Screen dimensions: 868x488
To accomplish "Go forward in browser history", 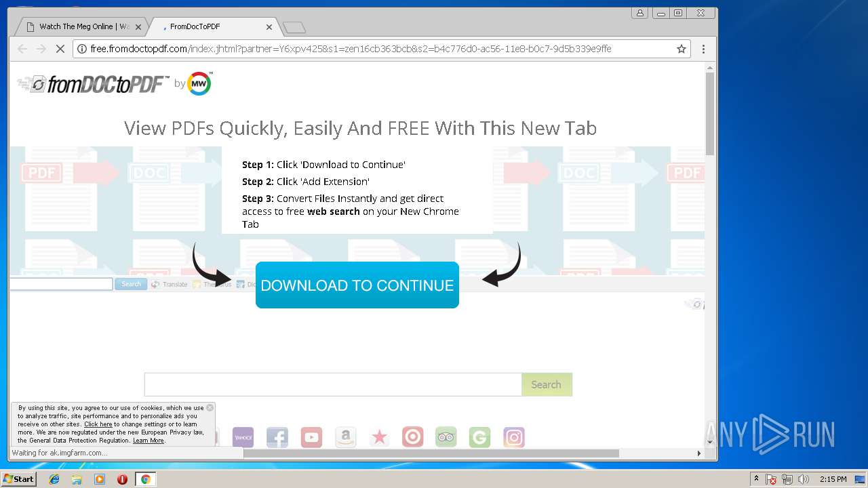I will pyautogui.click(x=41, y=49).
